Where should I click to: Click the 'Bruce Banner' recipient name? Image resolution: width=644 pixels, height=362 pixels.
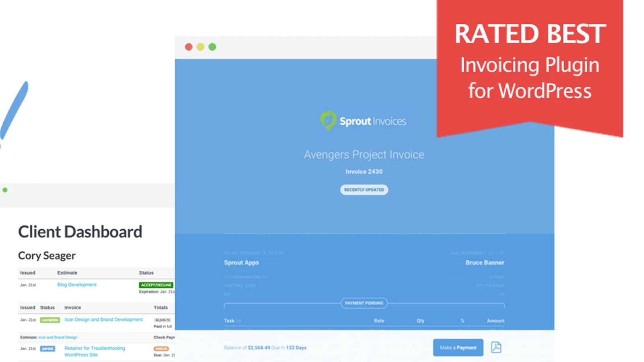point(485,263)
